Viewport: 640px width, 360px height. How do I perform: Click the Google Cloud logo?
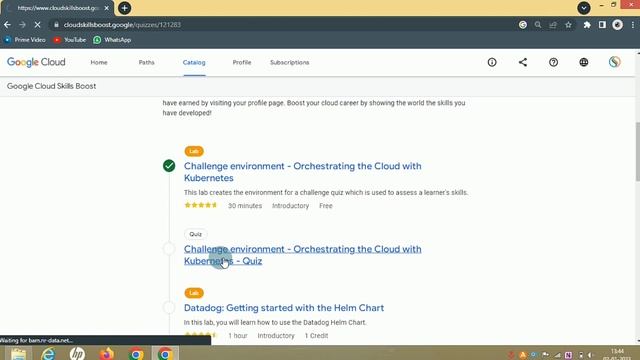(x=36, y=62)
